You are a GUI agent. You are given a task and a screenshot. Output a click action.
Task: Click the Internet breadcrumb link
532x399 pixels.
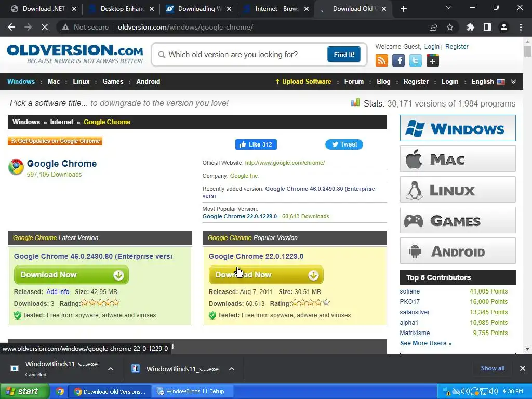coord(61,122)
